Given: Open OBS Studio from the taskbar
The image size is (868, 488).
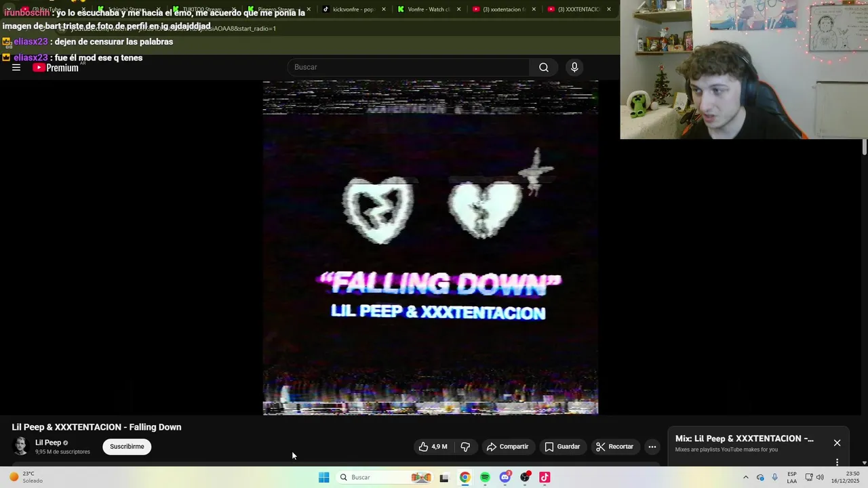Looking at the screenshot, I should [x=525, y=477].
